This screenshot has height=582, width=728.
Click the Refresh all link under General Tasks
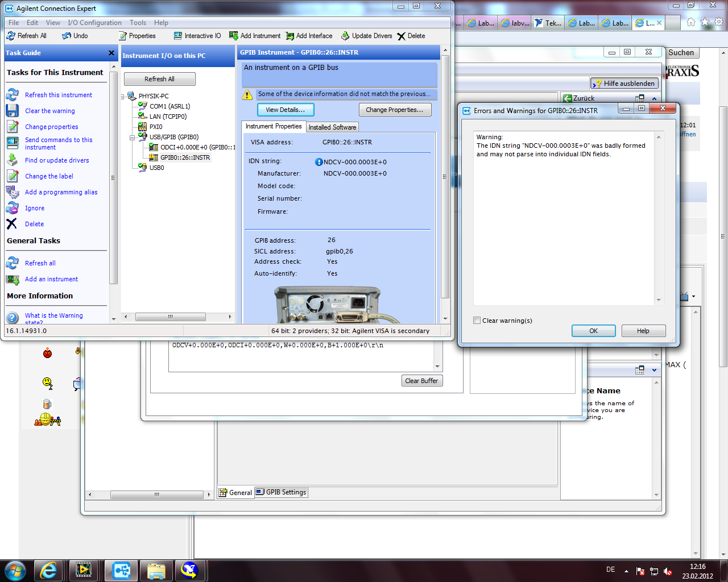[40, 263]
